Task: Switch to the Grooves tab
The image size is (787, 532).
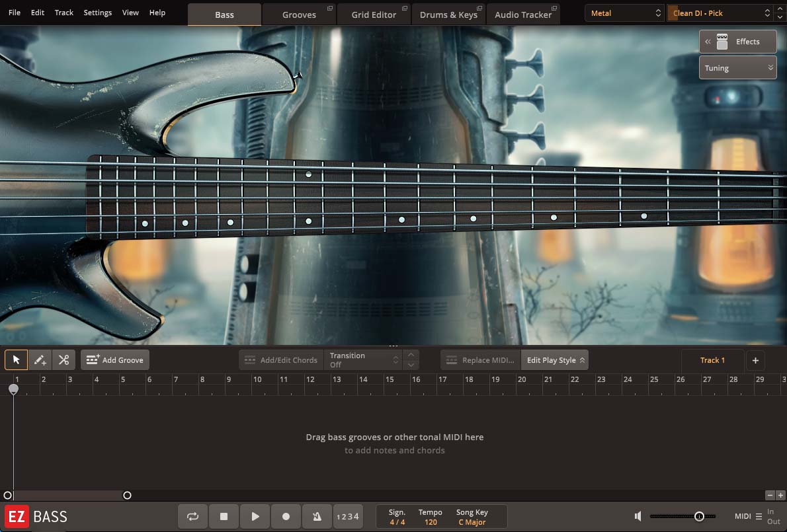Action: [x=299, y=13]
